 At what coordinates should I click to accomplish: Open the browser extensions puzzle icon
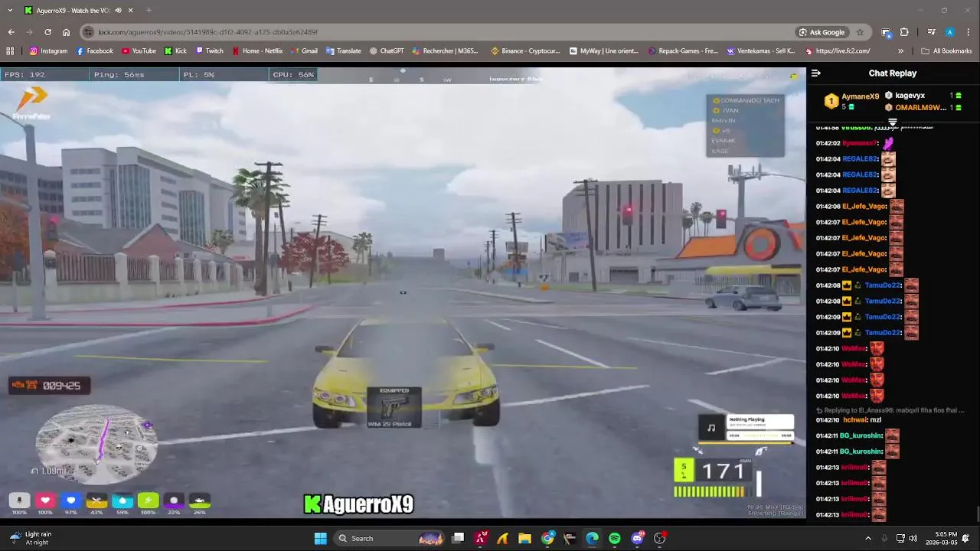point(904,32)
